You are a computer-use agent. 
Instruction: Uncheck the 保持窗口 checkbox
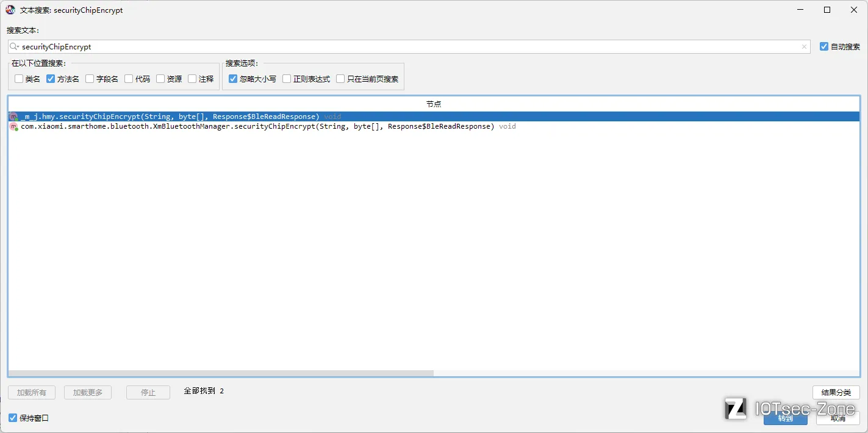pos(13,418)
